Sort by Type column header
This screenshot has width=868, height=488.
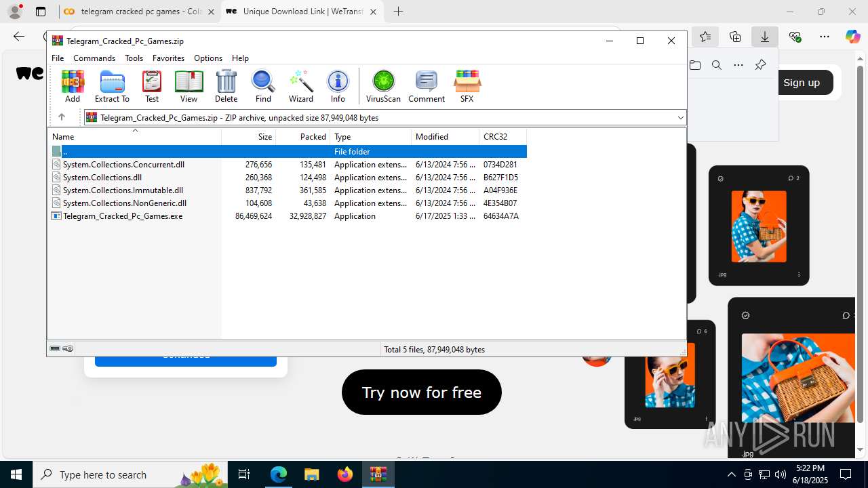pyautogui.click(x=370, y=137)
